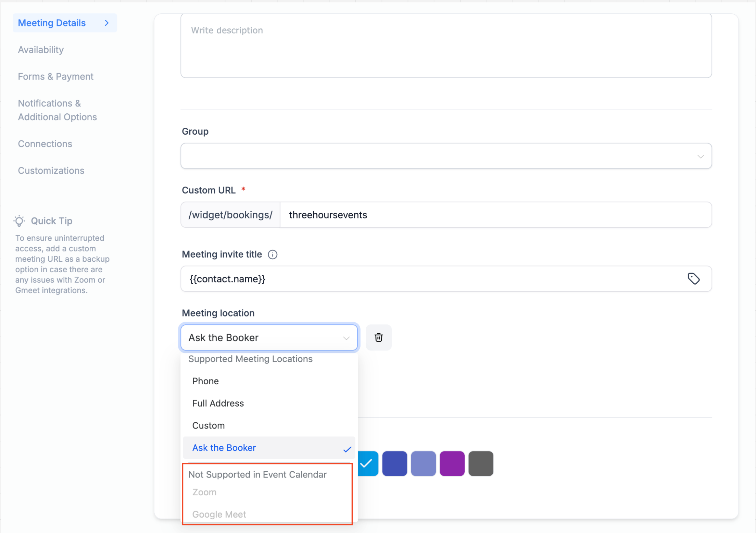Image resolution: width=756 pixels, height=533 pixels.
Task: Choose the Custom meeting location
Action: click(208, 425)
